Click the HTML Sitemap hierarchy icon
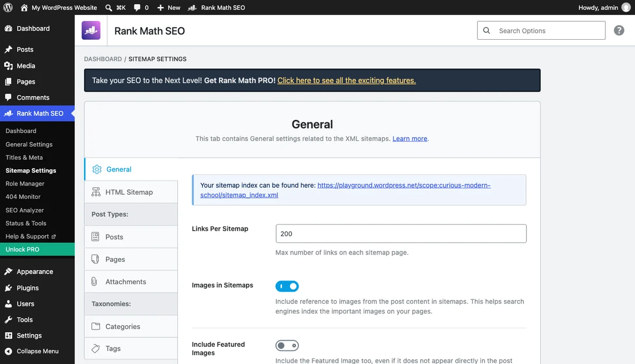This screenshot has height=364, width=635. [96, 192]
